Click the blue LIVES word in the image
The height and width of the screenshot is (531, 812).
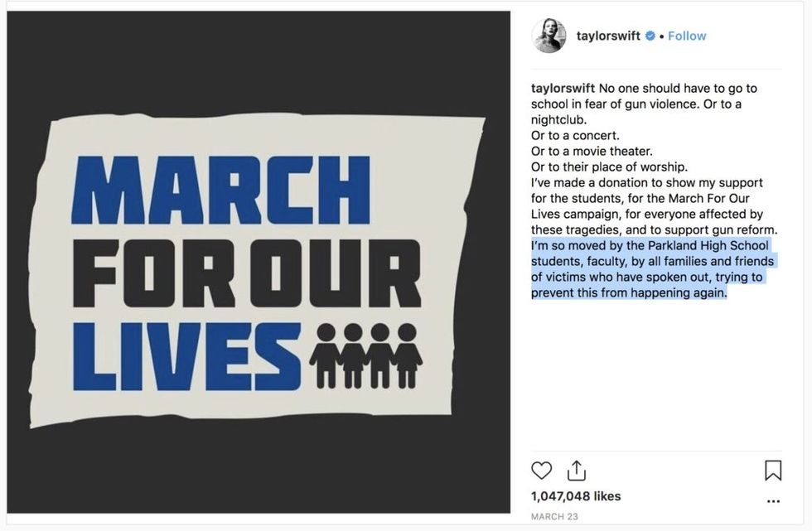pyautogui.click(x=186, y=355)
